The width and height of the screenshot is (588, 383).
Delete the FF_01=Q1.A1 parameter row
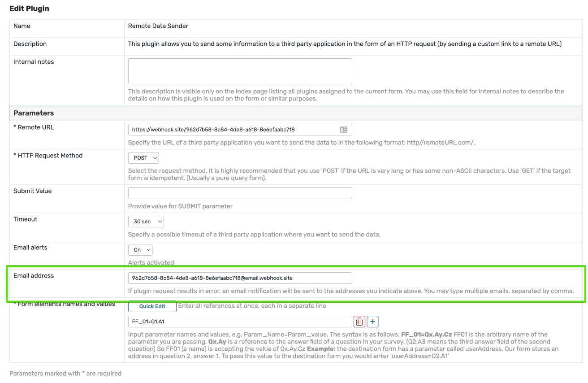359,321
